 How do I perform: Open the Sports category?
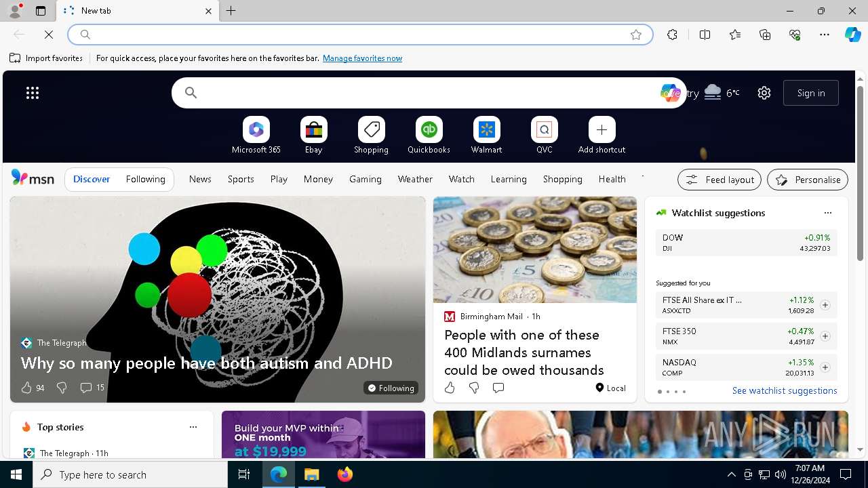241,179
